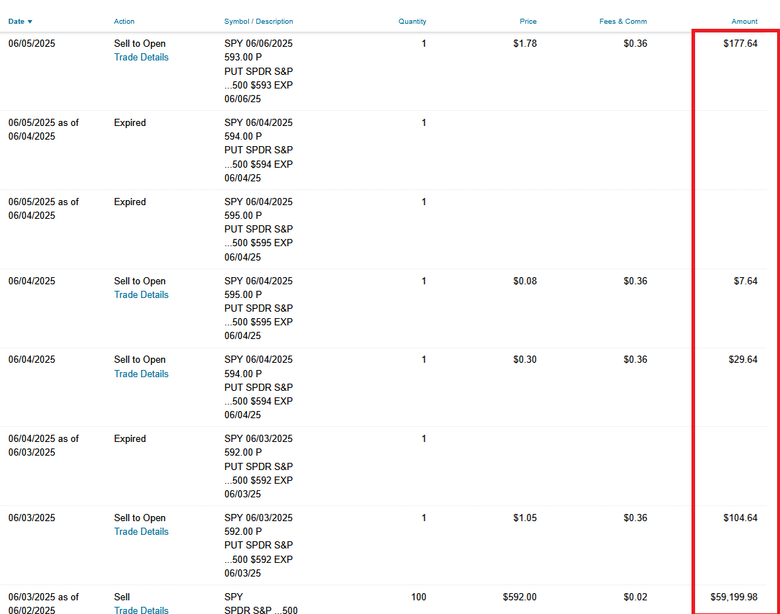Open Trade Details for 592.00 P sell
This screenshot has width=780, height=614.
pyautogui.click(x=141, y=531)
